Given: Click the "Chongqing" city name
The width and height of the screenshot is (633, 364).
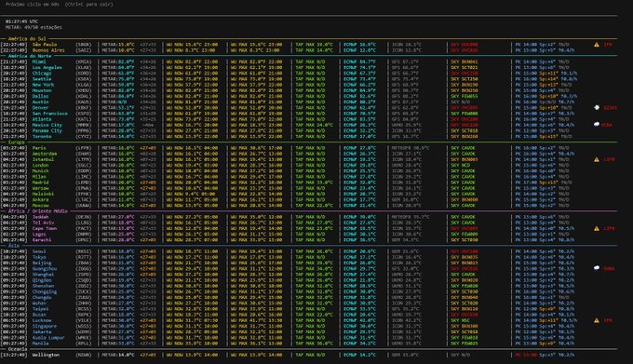Looking at the screenshot, I should [x=45, y=291].
